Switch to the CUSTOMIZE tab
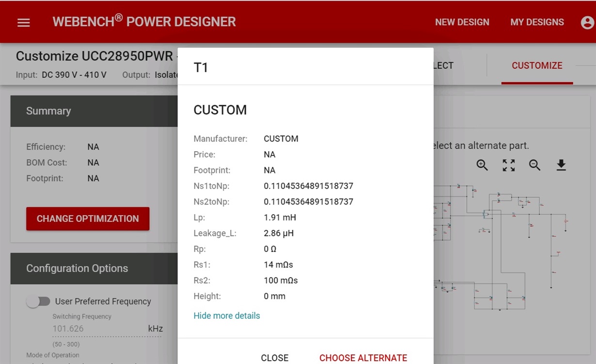The height and width of the screenshot is (364, 596). point(537,66)
